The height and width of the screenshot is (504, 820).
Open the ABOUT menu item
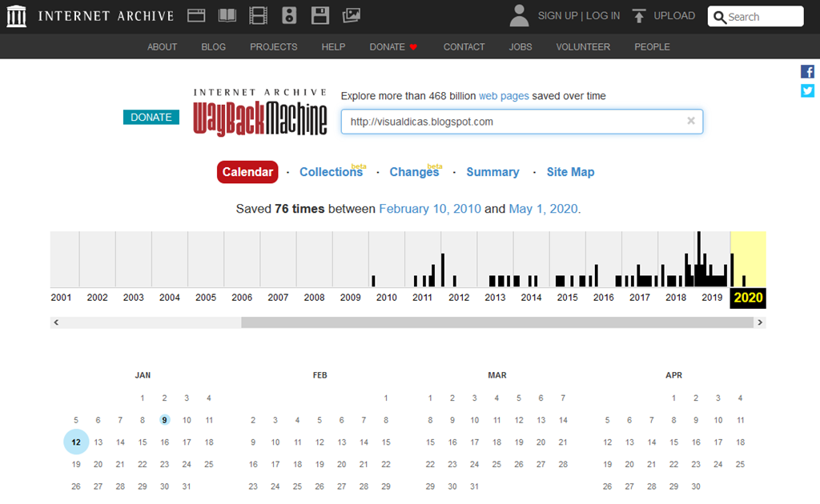pos(162,47)
